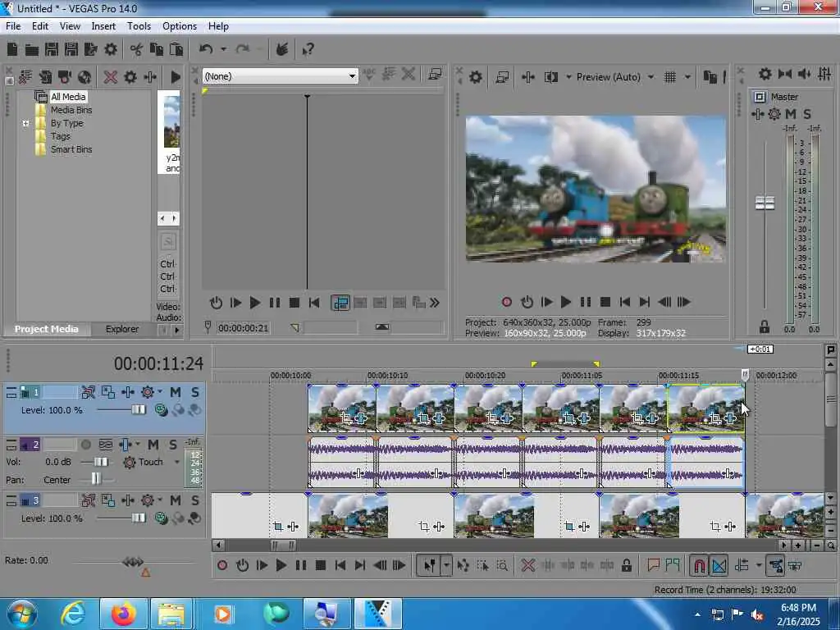Click the Windows Start button
The width and height of the screenshot is (840, 630).
[x=22, y=614]
